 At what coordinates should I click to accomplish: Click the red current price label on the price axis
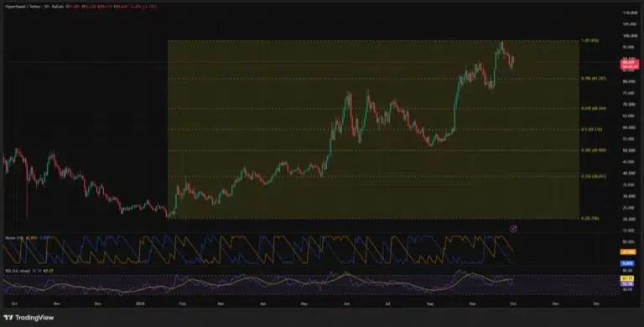tap(629, 64)
